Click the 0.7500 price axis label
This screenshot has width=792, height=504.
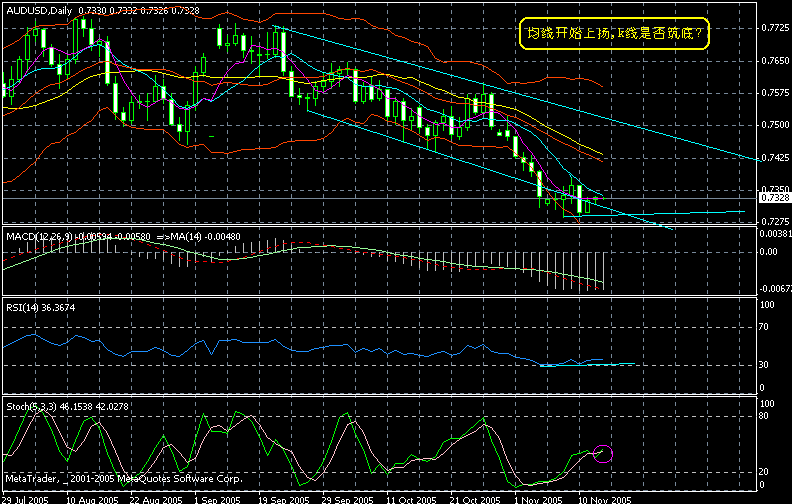[770, 125]
